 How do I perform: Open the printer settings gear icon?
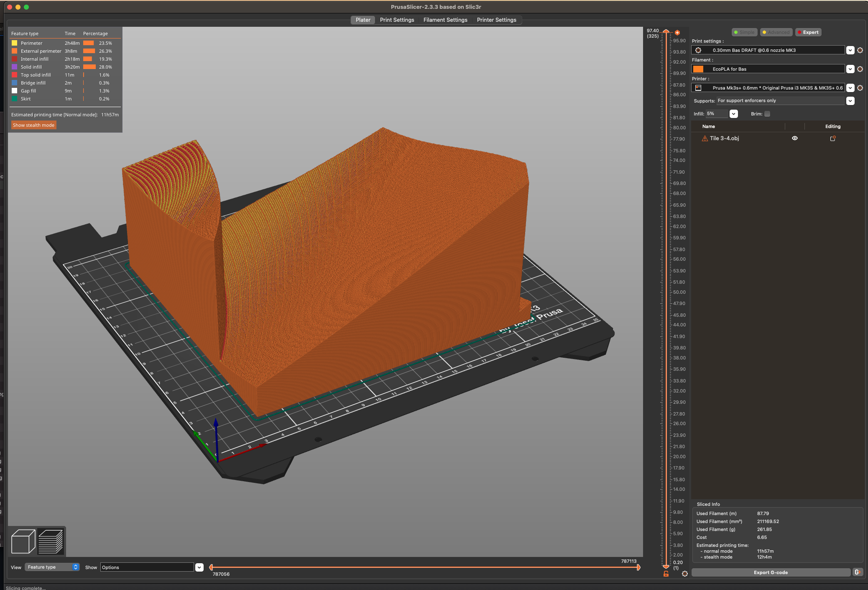[860, 88]
